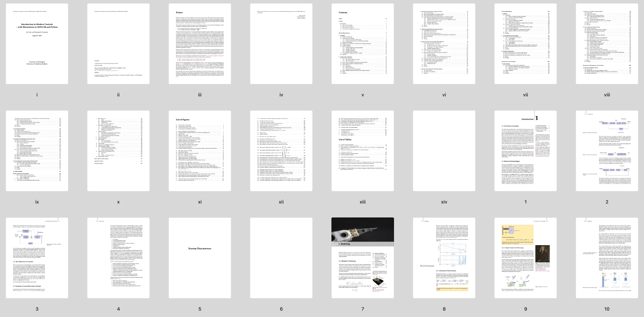Open page 3 thumbnail, Objectives of Controls
Screen dimensions: 644x317
click(37, 258)
